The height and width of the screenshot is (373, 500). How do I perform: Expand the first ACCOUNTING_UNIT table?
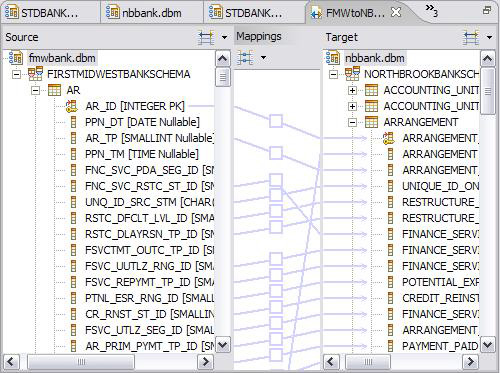(352, 90)
